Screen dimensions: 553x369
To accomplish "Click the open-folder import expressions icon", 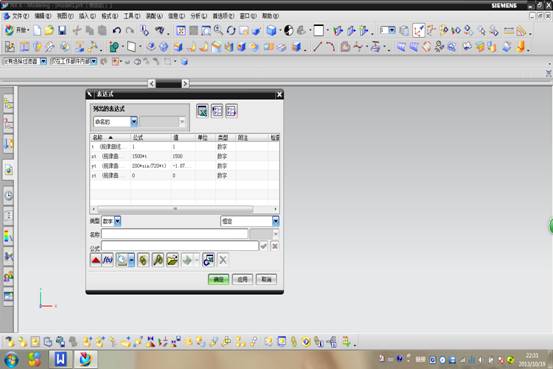I will (x=172, y=260).
